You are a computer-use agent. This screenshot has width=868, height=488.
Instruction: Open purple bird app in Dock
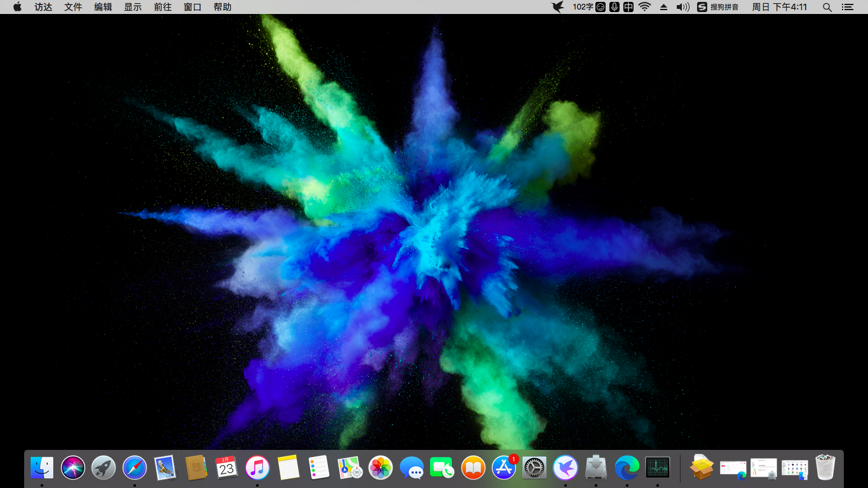(566, 468)
